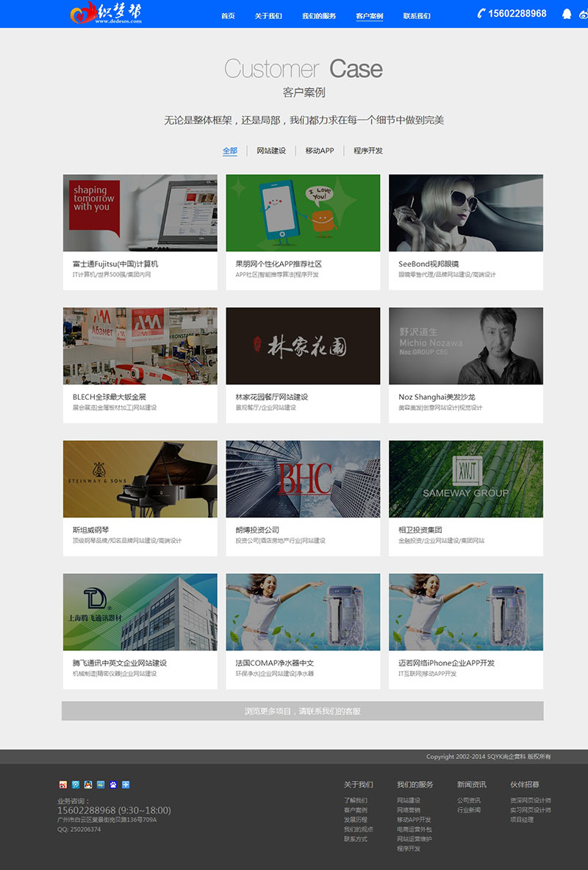Click the BLECH全球最大钣金展 title
Viewport: 588px width, 870px height.
click(x=110, y=398)
